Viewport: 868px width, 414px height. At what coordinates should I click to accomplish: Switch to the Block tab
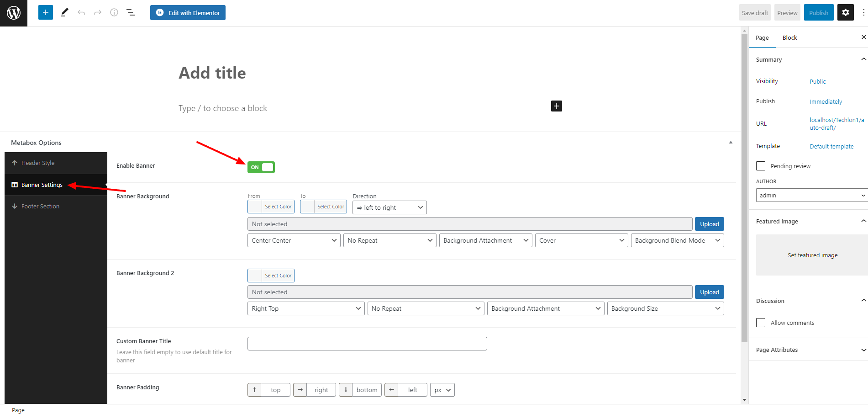tap(789, 37)
